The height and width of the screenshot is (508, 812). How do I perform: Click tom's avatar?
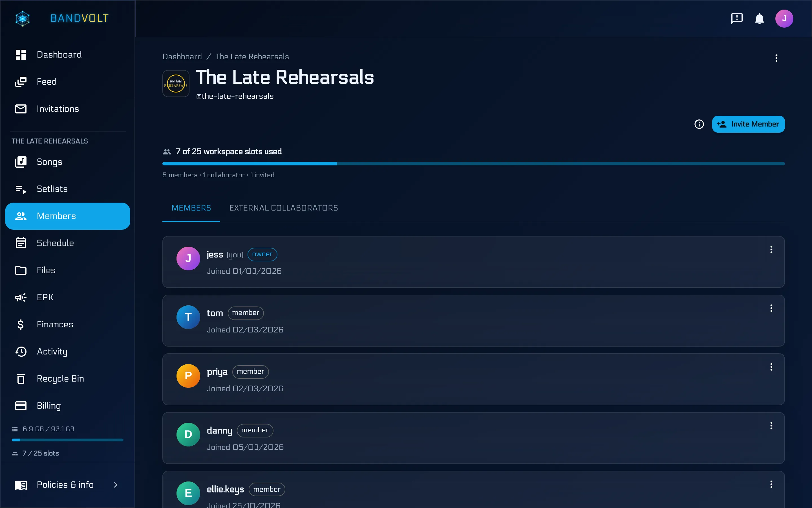[188, 317]
